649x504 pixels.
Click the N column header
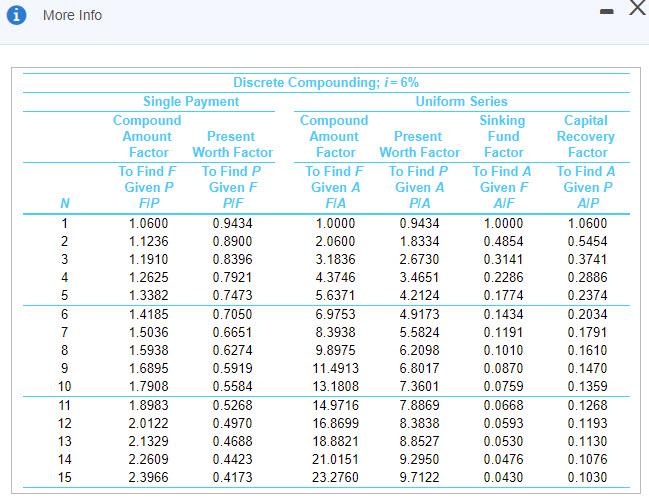65,203
